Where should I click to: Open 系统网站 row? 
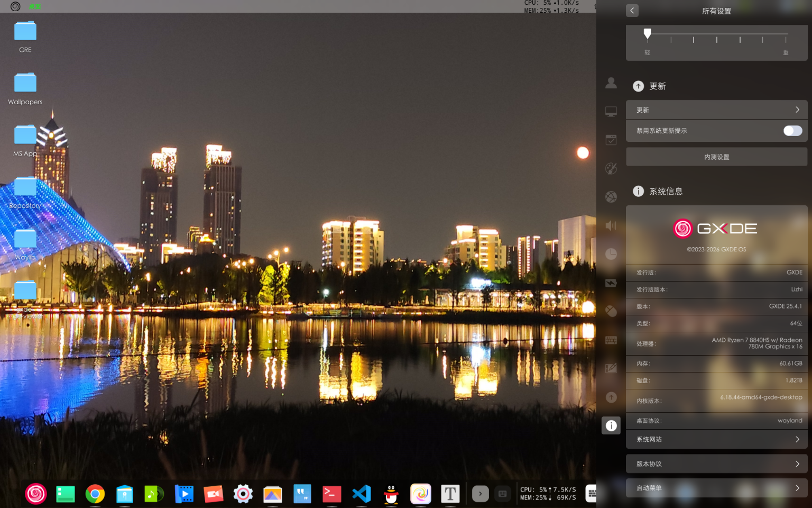point(716,439)
